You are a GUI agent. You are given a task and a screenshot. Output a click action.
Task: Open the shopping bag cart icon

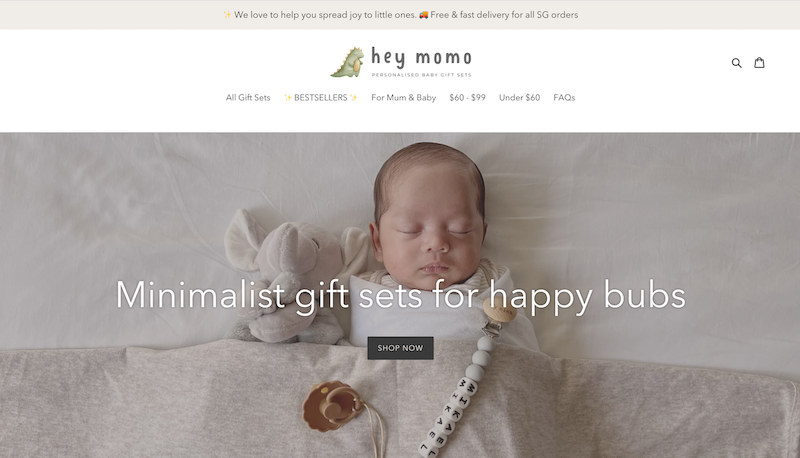[759, 62]
